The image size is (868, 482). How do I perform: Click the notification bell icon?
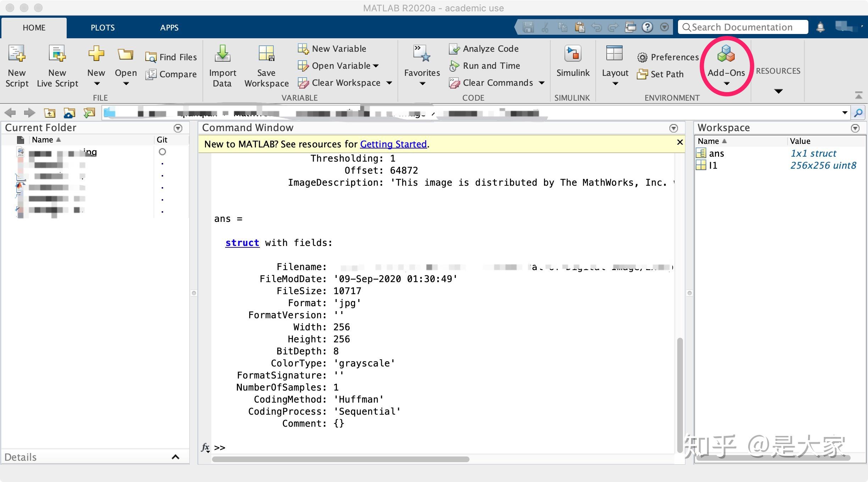[820, 27]
